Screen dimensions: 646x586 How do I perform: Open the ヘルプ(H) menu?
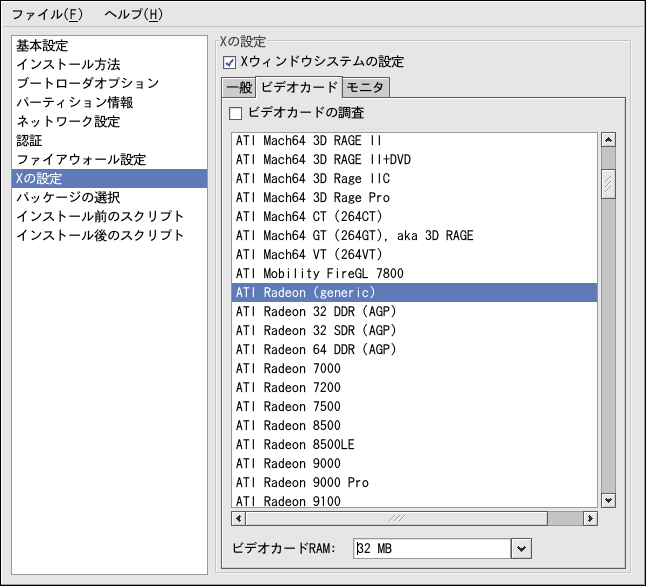tap(133, 15)
